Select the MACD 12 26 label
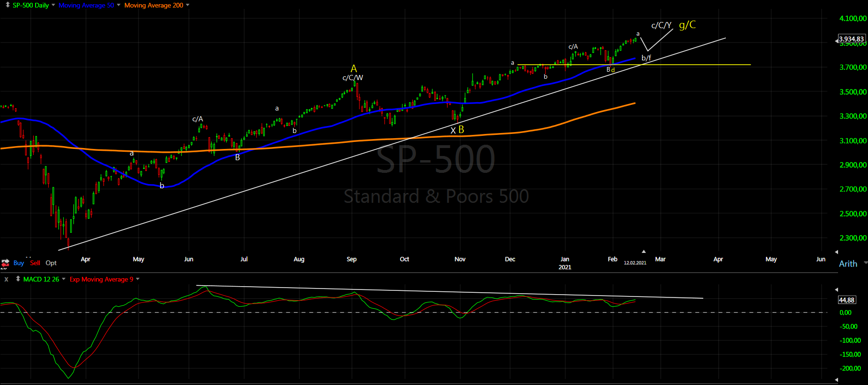 click(x=41, y=279)
